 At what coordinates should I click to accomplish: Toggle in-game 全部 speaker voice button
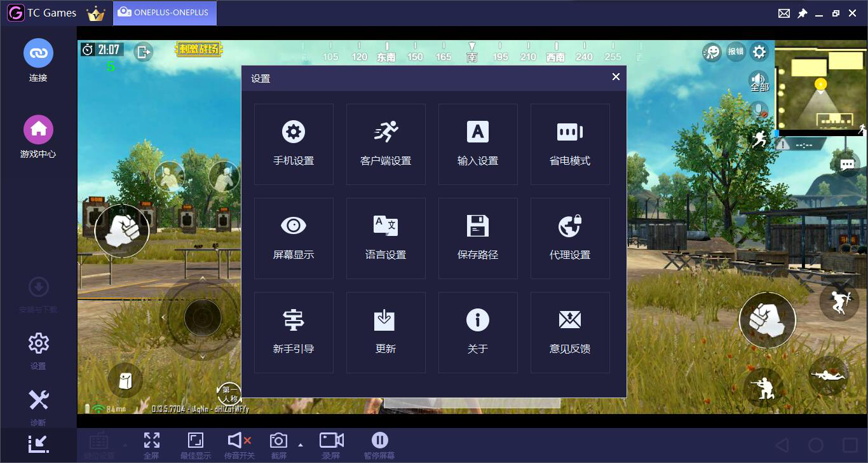click(759, 81)
